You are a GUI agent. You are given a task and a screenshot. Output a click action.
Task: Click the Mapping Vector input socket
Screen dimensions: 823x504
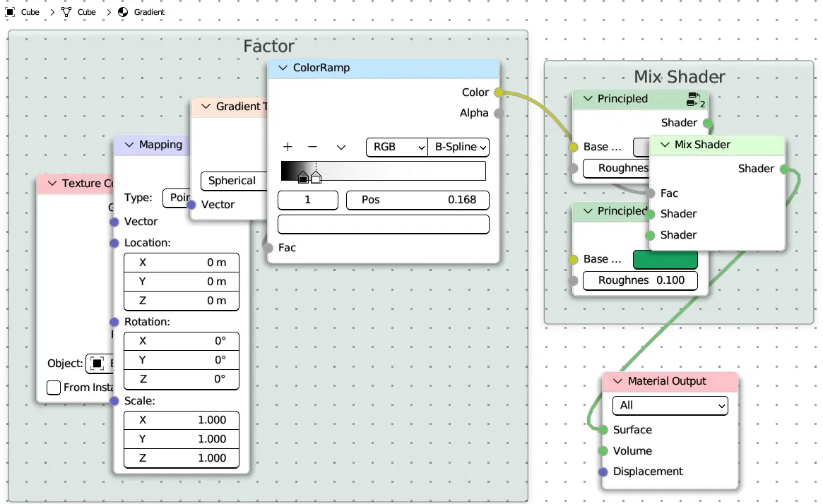point(114,222)
